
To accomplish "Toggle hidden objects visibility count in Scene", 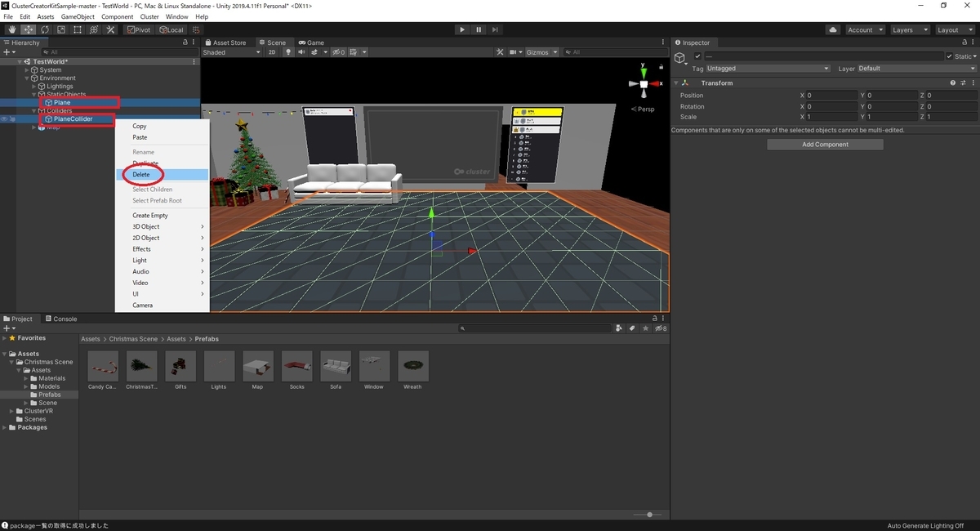I will point(338,52).
